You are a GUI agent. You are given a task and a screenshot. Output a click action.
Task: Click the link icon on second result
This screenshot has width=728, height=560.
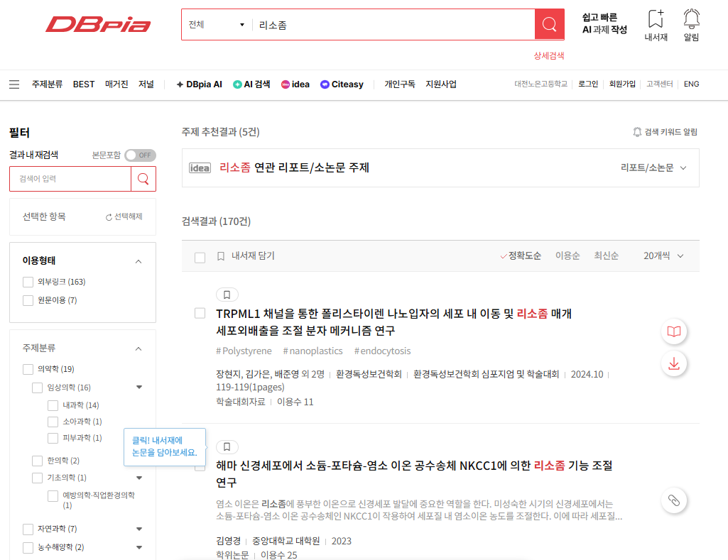coord(673,500)
